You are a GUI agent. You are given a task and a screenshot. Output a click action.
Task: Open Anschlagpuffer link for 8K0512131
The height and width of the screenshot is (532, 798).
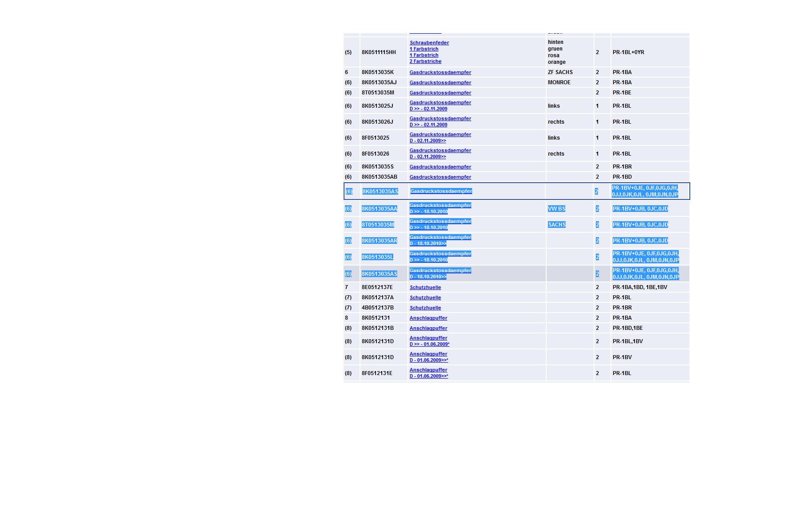tap(428, 318)
